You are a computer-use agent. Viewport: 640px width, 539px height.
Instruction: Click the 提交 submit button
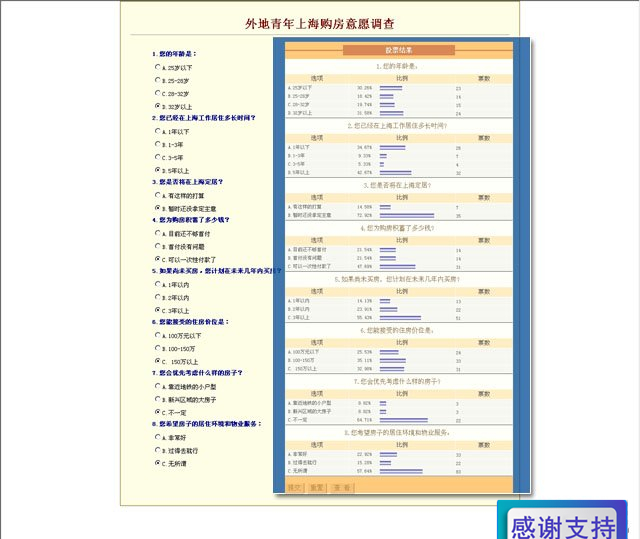pos(294,488)
